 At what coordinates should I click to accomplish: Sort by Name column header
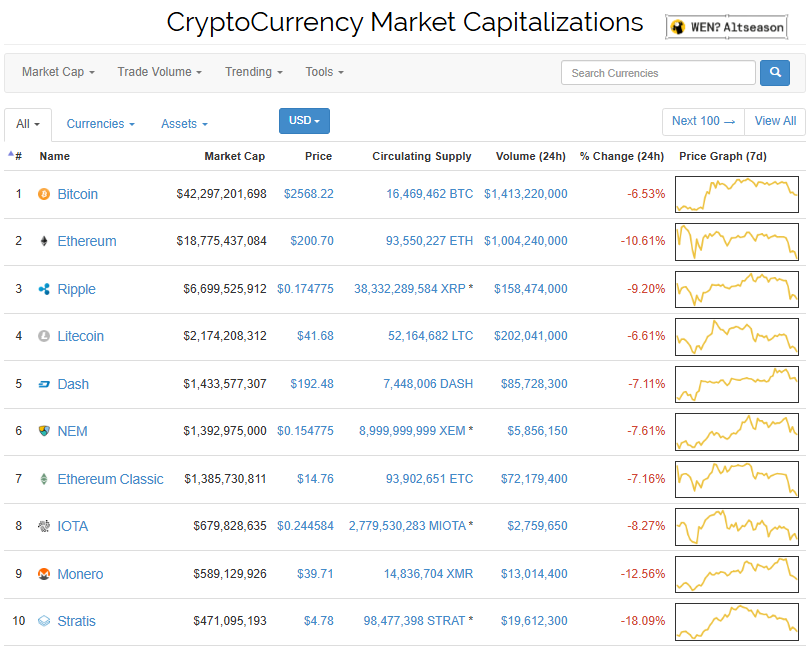(x=55, y=156)
